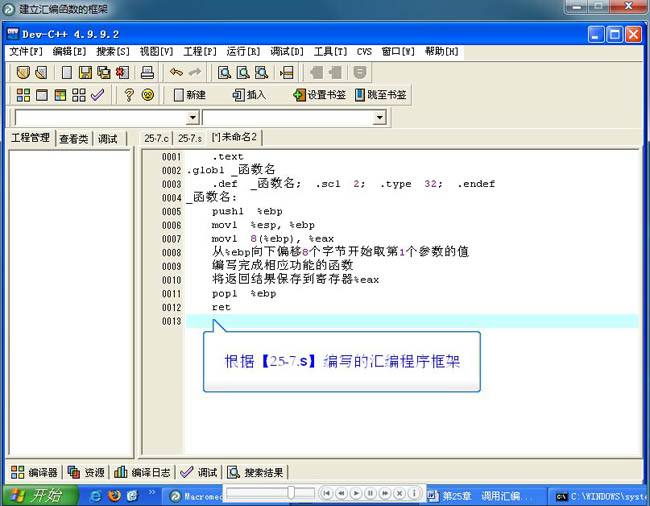Click the fast-forward playback button
The image size is (650, 506).
[385, 493]
